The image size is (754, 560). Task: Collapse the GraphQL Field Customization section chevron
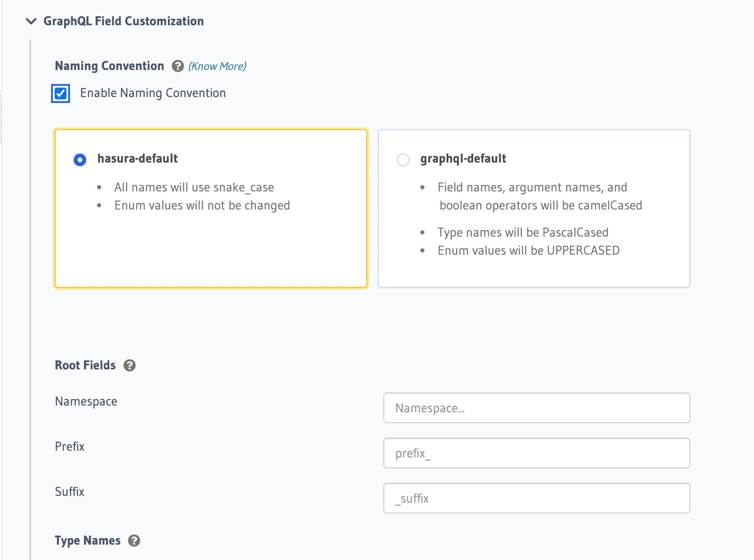pos(31,21)
